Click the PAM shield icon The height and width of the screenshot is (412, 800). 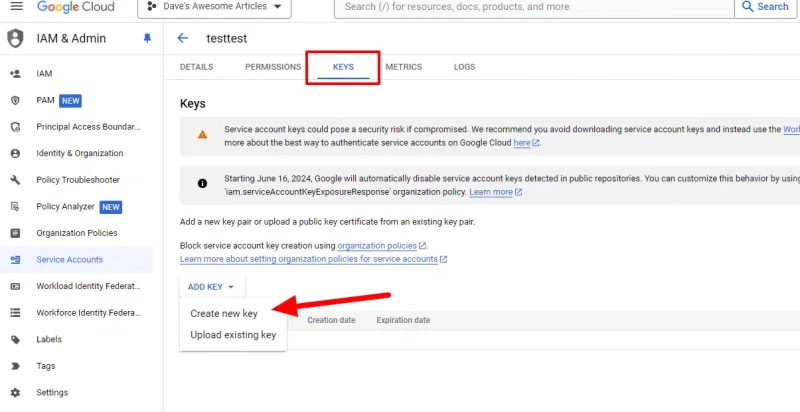(15, 100)
